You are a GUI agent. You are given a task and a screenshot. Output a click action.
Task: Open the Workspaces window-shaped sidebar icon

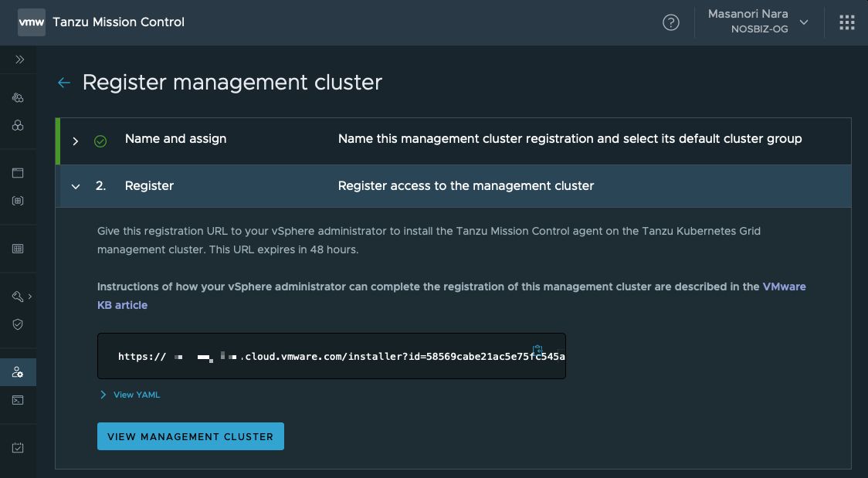point(18,173)
